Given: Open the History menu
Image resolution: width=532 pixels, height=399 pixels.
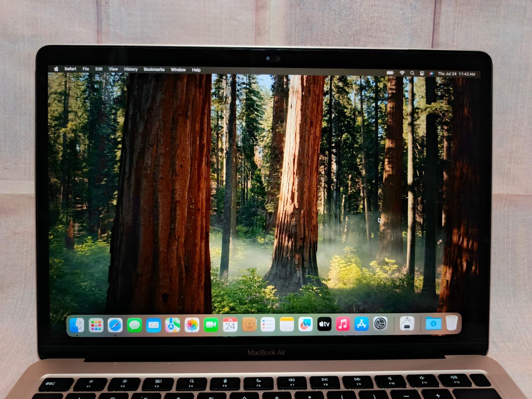Looking at the screenshot, I should click(x=131, y=69).
